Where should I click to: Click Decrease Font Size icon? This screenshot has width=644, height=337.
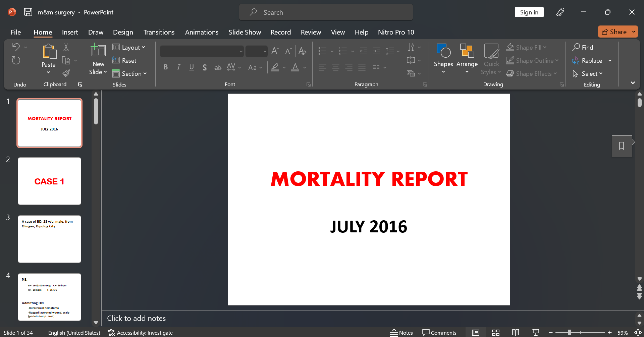[x=288, y=51]
